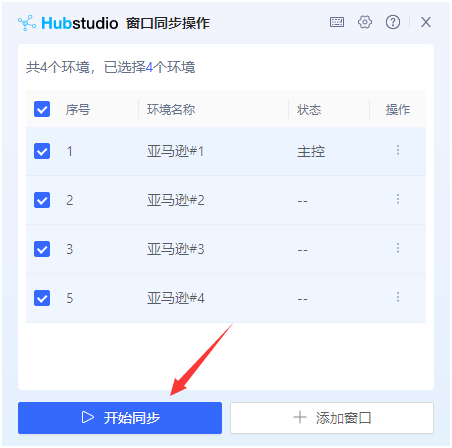The width and height of the screenshot is (452, 448).
Task: Click the 环境名称 column header
Action: tap(171, 109)
